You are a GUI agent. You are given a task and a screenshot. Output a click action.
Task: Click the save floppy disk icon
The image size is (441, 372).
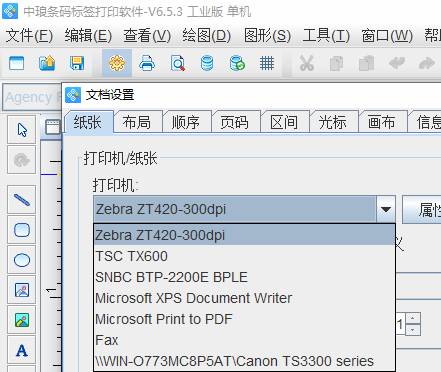pos(77,63)
